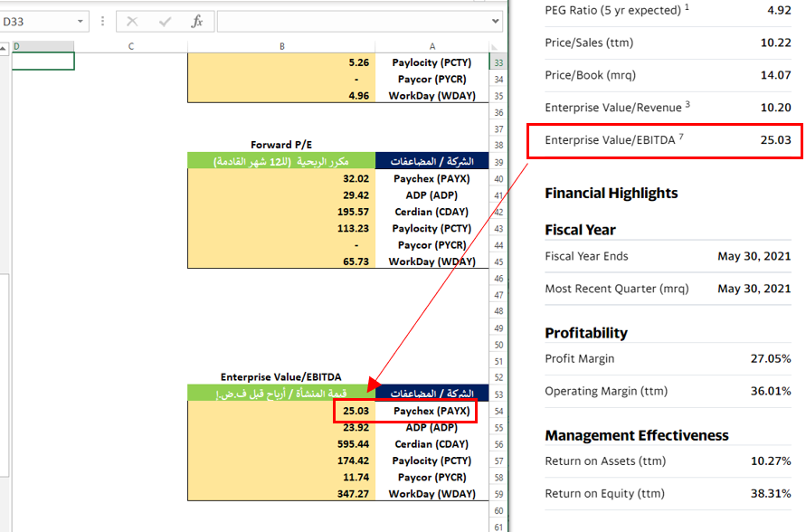The height and width of the screenshot is (532, 806).
Task: Select row 39 header
Action: (x=498, y=162)
